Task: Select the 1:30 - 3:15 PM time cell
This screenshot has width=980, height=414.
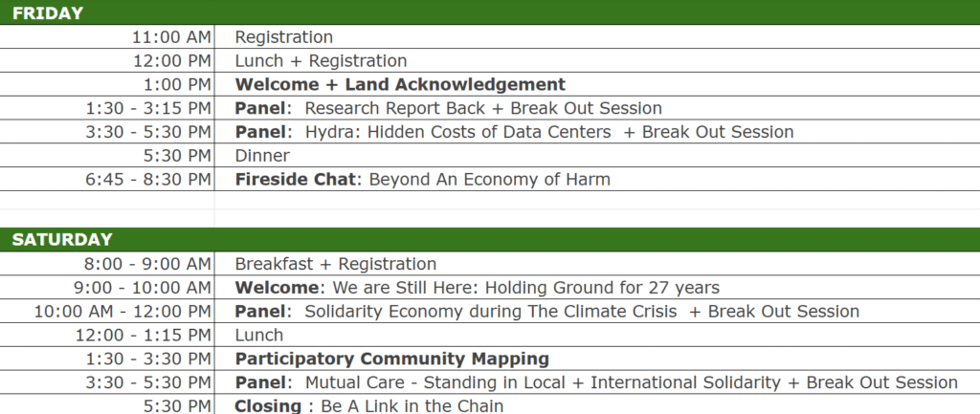Action: pyautogui.click(x=107, y=108)
